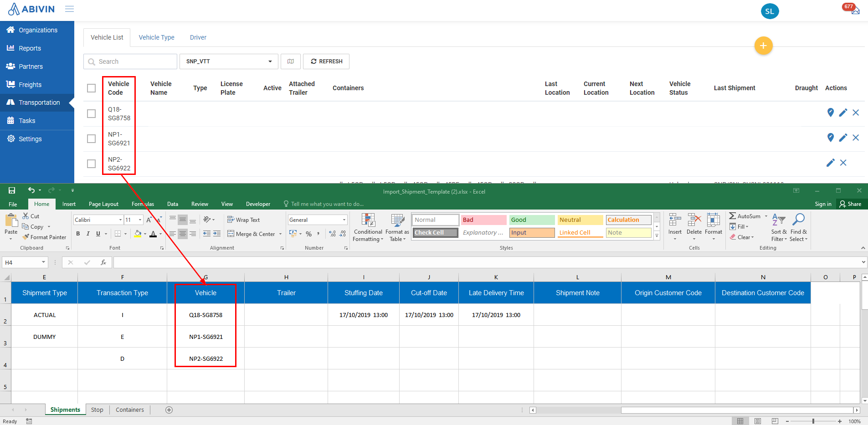Open the notifications envelope with 677 badge

(855, 10)
